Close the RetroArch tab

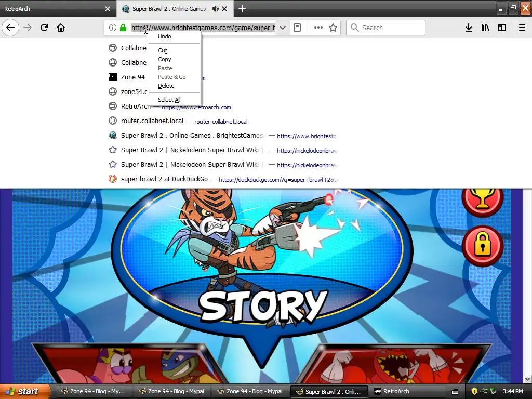pos(108,9)
